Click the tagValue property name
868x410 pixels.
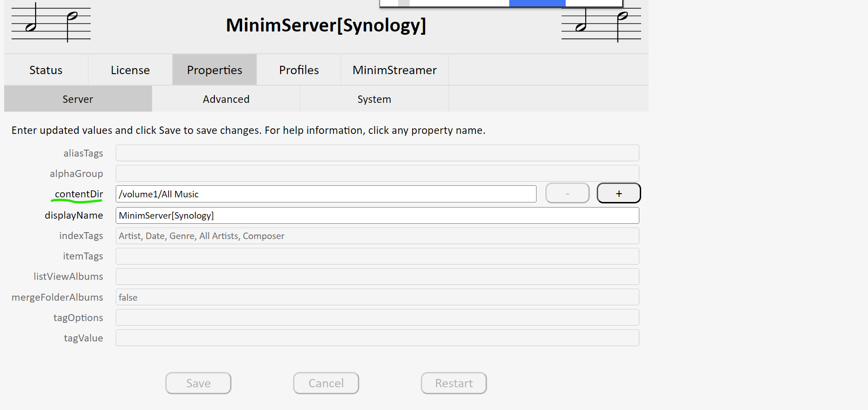(x=83, y=338)
